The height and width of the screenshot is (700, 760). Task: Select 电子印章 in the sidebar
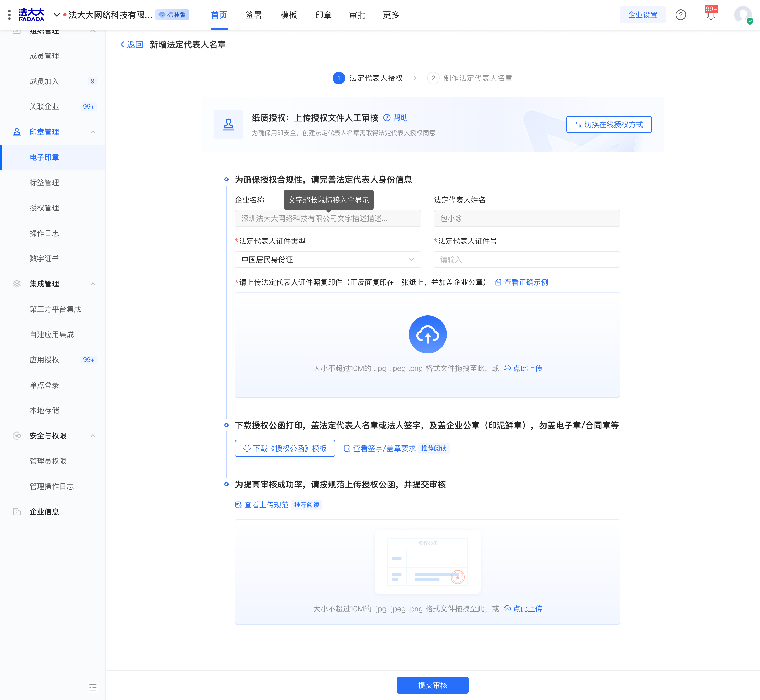[x=53, y=157]
